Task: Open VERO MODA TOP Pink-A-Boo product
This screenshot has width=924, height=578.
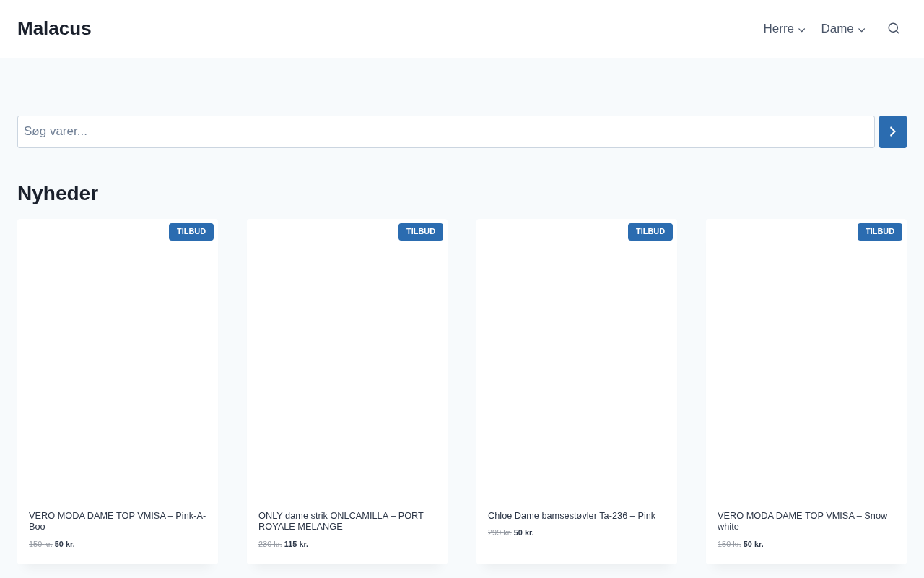Action: coord(117,521)
